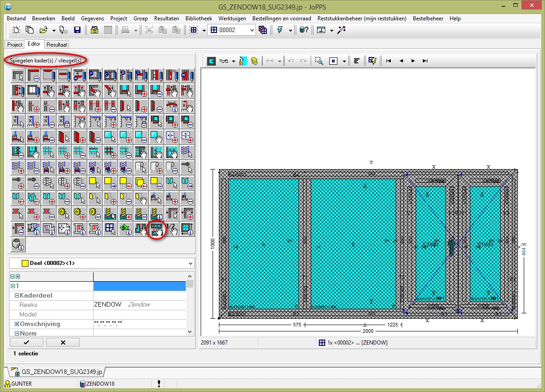The height and width of the screenshot is (392, 545).
Task: Expand the Omschrijving property row
Action: point(17,324)
